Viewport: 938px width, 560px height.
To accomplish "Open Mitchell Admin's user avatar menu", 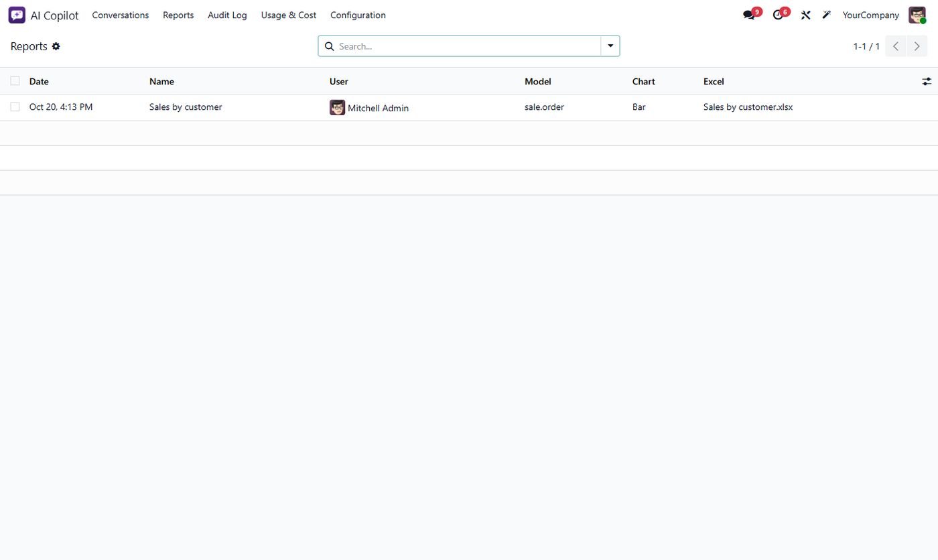I will click(917, 15).
